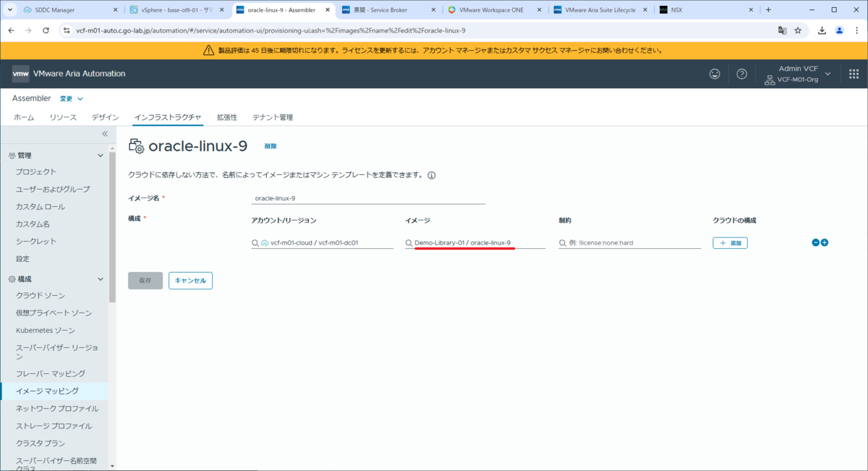Screen dimensions: 868x471
Task: Click the site info icon in address bar
Action: coord(66,30)
